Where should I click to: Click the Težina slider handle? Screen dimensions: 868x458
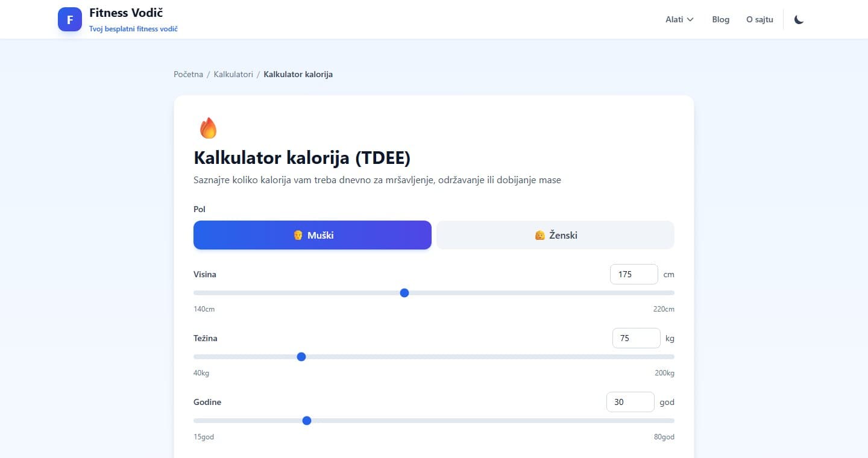[301, 357]
